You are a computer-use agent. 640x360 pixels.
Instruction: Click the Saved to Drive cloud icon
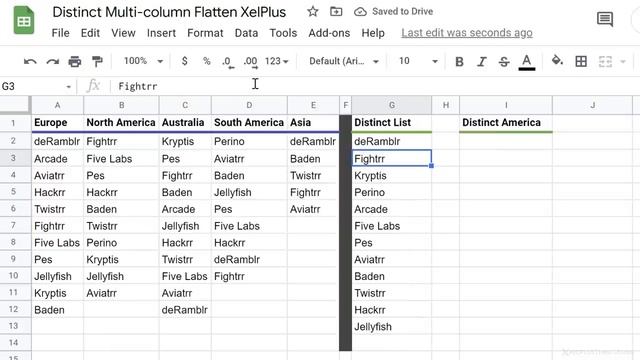tap(360, 11)
